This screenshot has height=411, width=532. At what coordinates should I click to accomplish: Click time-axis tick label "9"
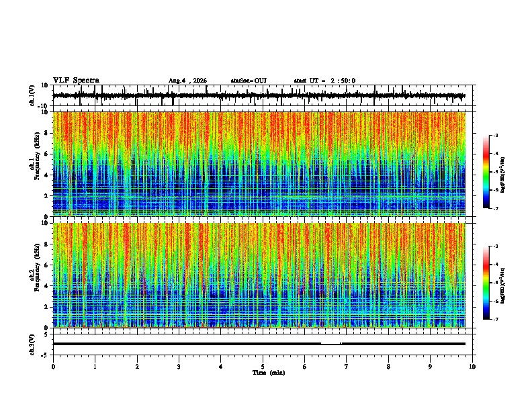(430, 367)
